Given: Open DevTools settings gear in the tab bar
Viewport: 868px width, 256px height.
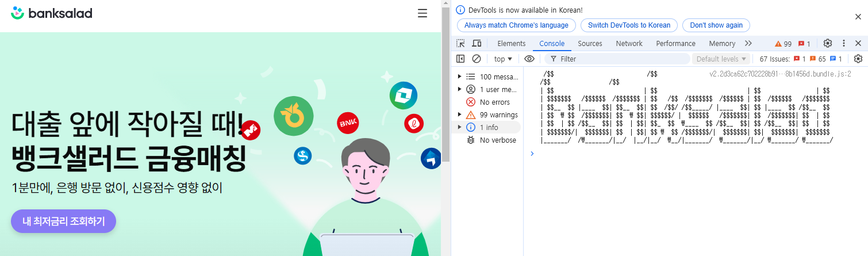Looking at the screenshot, I should [828, 44].
